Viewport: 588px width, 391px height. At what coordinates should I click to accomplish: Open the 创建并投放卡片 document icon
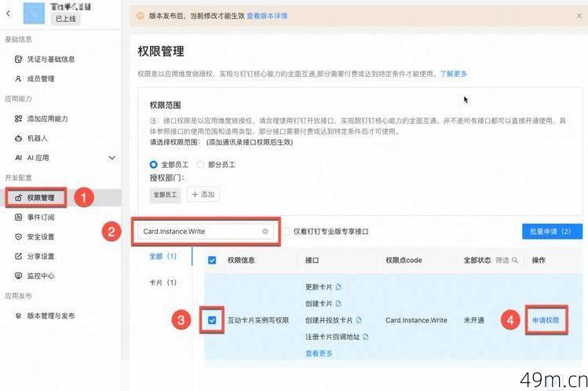click(359, 320)
